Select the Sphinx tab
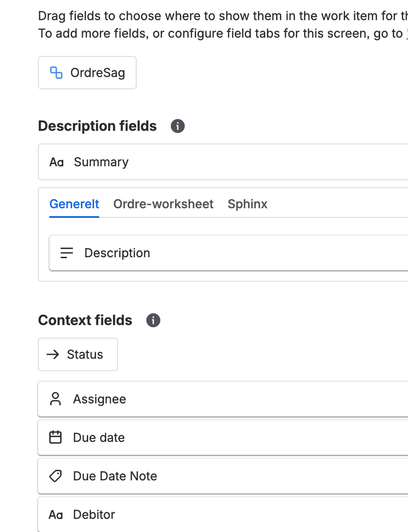408x532 pixels. coord(247,204)
